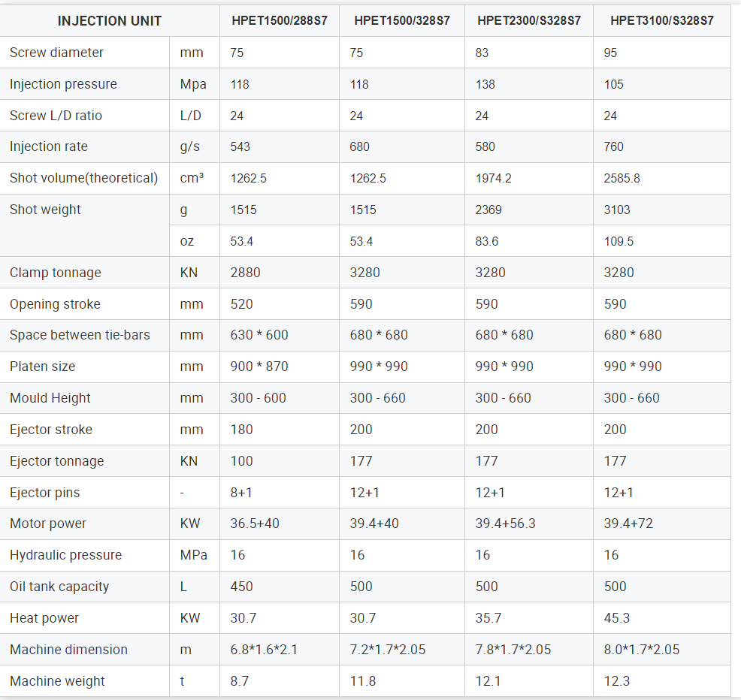Click the HPET1500/328S7 column header
The height and width of the screenshot is (700, 741).
pos(402,21)
